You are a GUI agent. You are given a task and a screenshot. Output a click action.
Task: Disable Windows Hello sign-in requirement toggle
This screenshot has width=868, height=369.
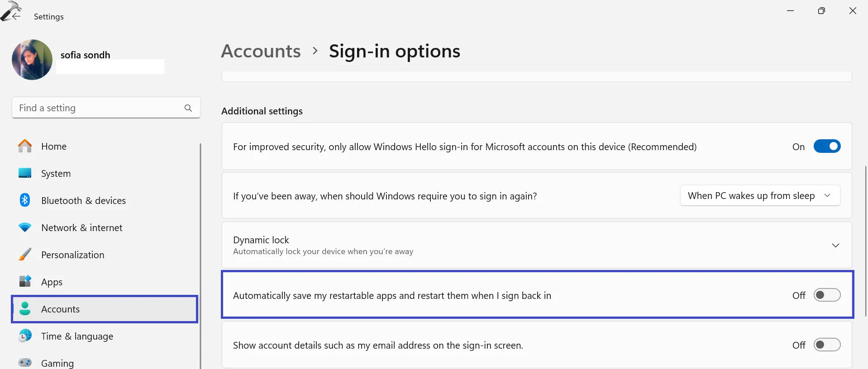pyautogui.click(x=827, y=146)
